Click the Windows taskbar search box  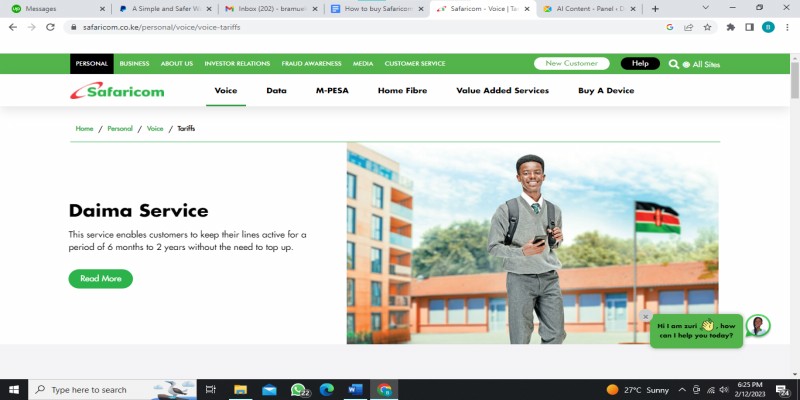coord(112,390)
